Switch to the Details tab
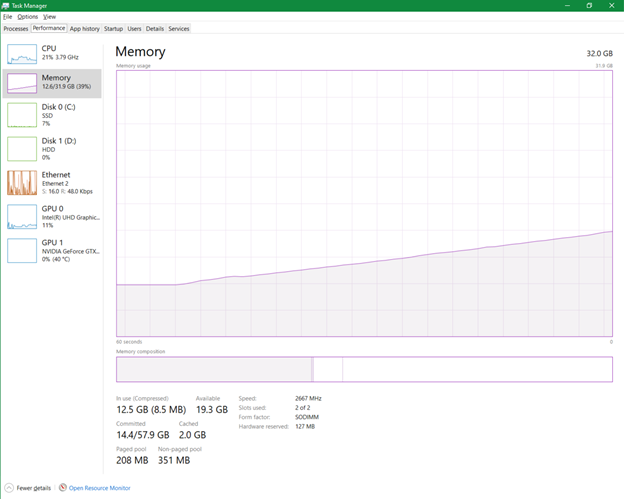The width and height of the screenshot is (624, 499). click(x=154, y=29)
